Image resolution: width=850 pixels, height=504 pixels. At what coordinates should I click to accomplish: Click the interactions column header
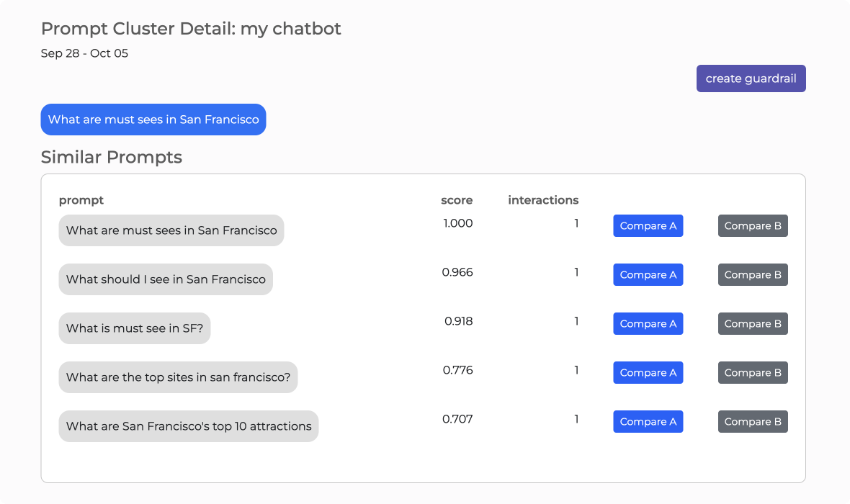coord(543,200)
